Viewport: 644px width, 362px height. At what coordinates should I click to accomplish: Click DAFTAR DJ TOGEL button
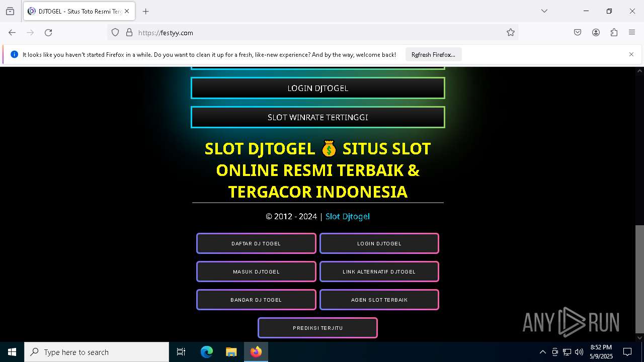click(x=256, y=243)
